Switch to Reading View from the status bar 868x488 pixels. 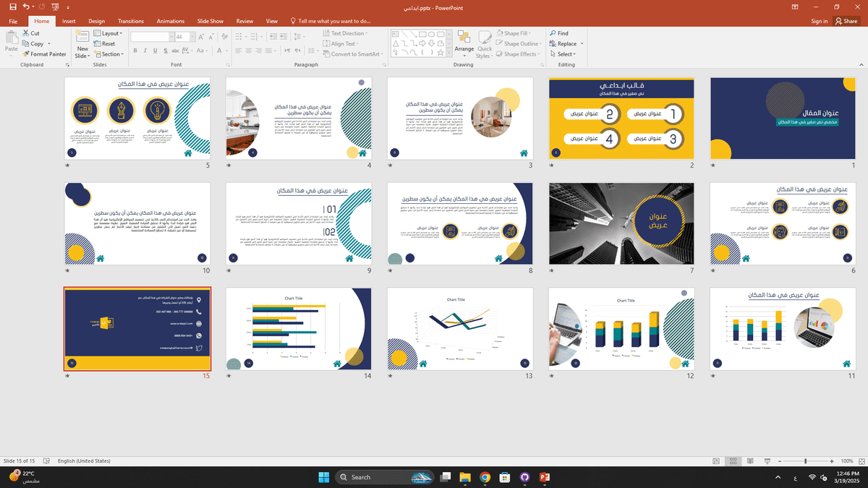[749, 461]
